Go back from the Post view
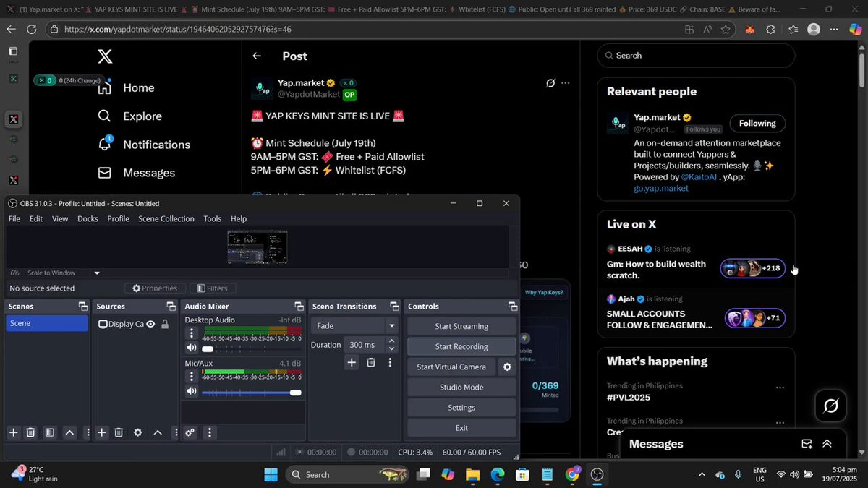 [x=257, y=56]
